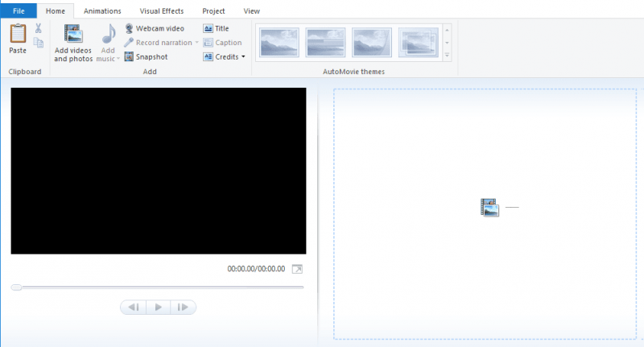This screenshot has height=347, width=644.
Task: Click the Add music note icon
Action: pos(109,34)
